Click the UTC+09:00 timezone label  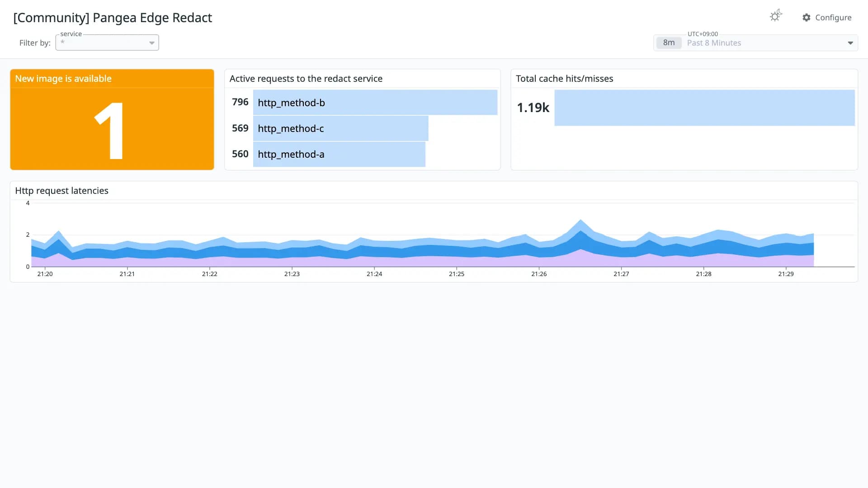click(703, 34)
